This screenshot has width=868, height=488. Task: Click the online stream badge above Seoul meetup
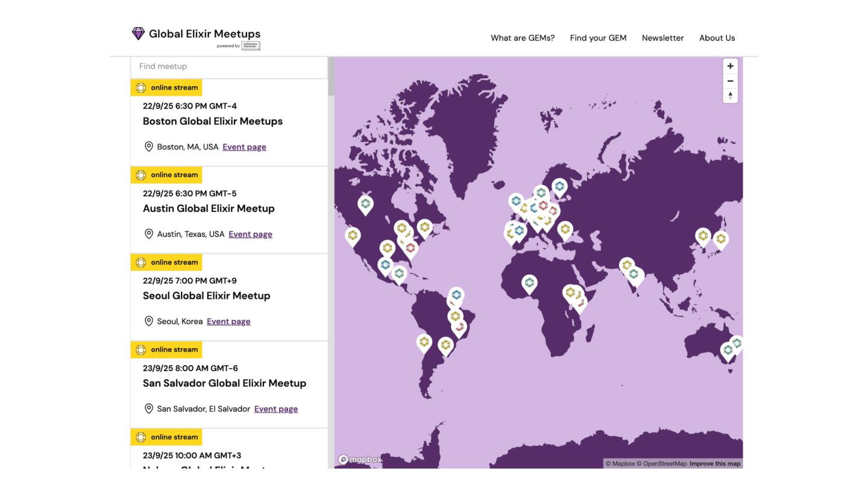(166, 263)
